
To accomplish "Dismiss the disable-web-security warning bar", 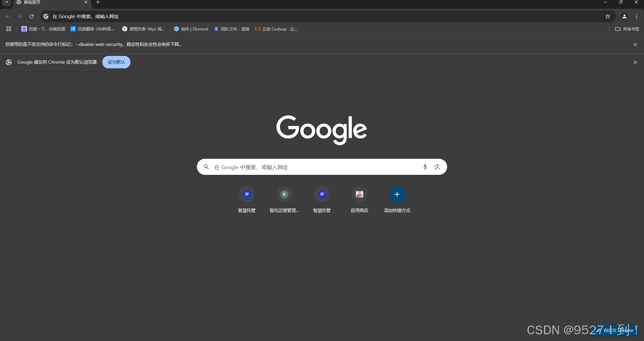I will coord(635,45).
